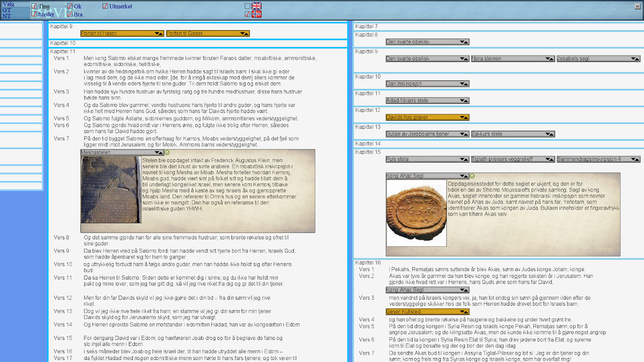Select the NT menu item
Image resolution: width=644 pixels, height=362 pixels.
coord(7,16)
